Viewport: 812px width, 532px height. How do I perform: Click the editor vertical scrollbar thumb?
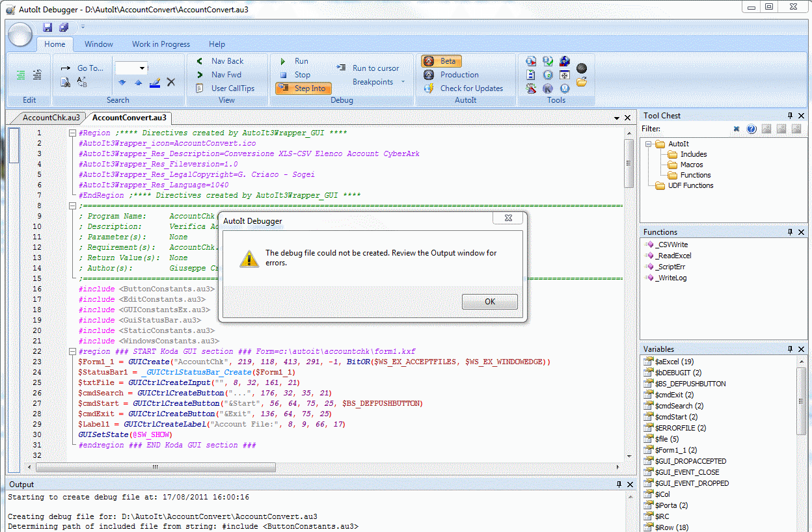click(629, 164)
